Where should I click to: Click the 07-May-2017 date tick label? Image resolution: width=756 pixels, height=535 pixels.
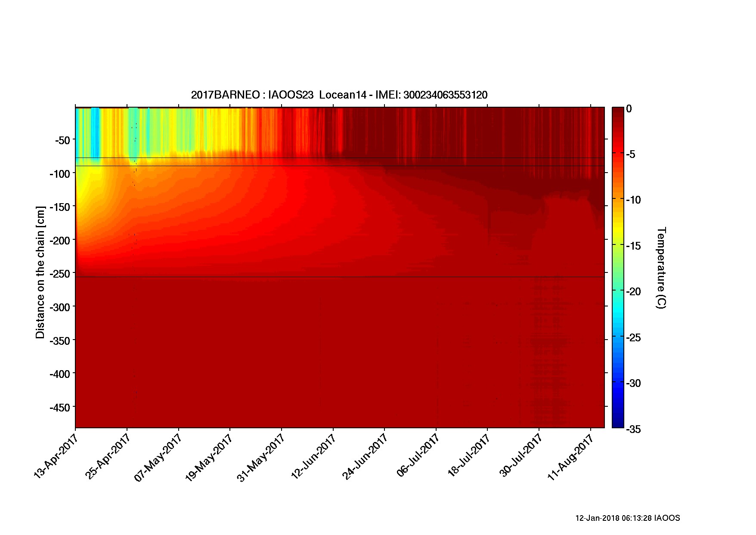click(x=158, y=457)
